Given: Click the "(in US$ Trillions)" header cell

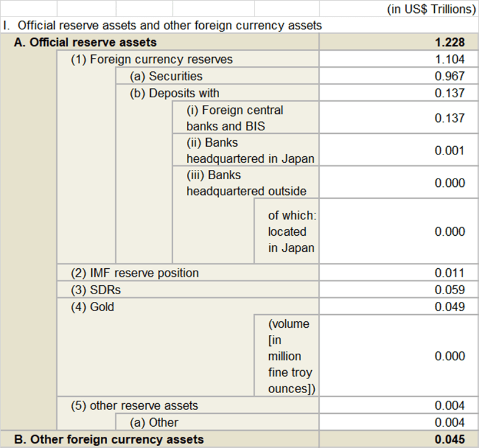Looking at the screenshot, I should coord(431,9).
